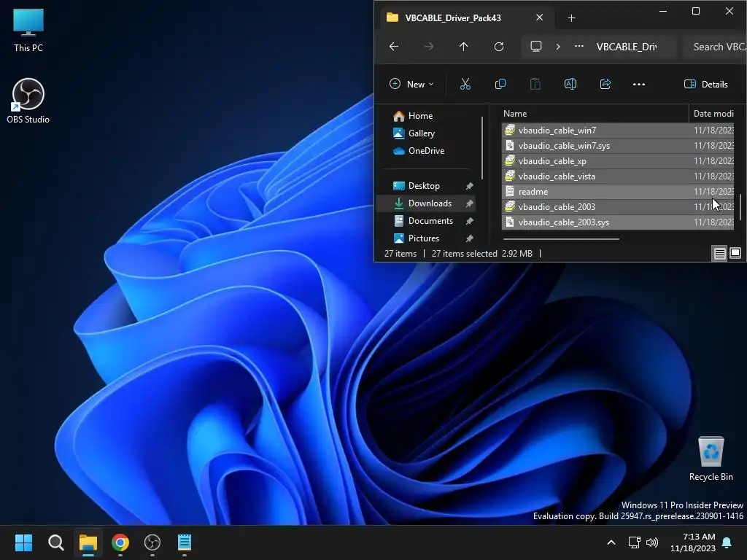The height and width of the screenshot is (560, 747).
Task: Switch to large thumbnails view icon in status bar
Action: click(735, 253)
